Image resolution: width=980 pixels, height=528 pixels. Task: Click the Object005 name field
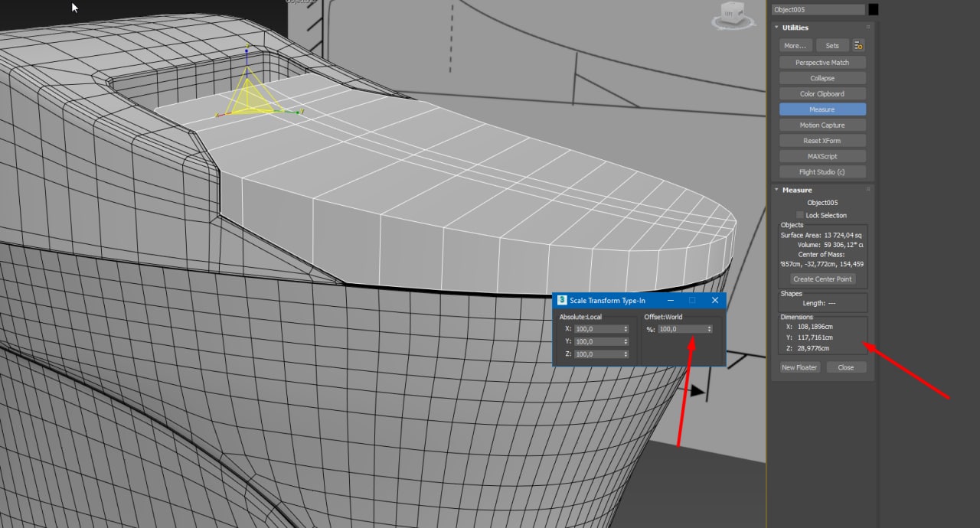pyautogui.click(x=818, y=9)
